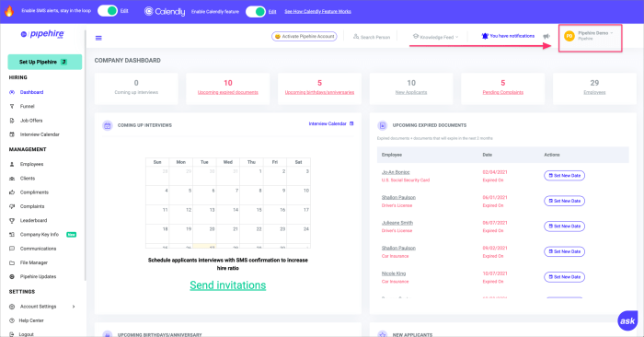
Task: Click Edit next to Calendly toggle
Action: tap(272, 11)
